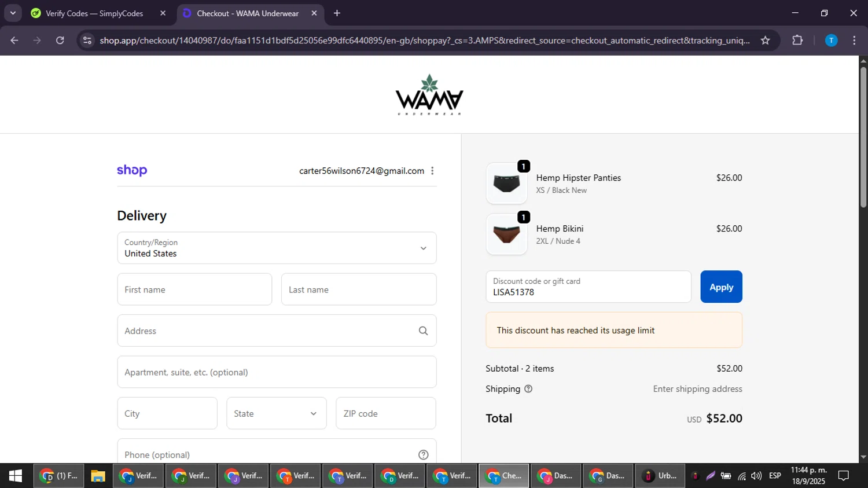Click the purple feather tray icon
This screenshot has height=488, width=868.
click(711, 476)
